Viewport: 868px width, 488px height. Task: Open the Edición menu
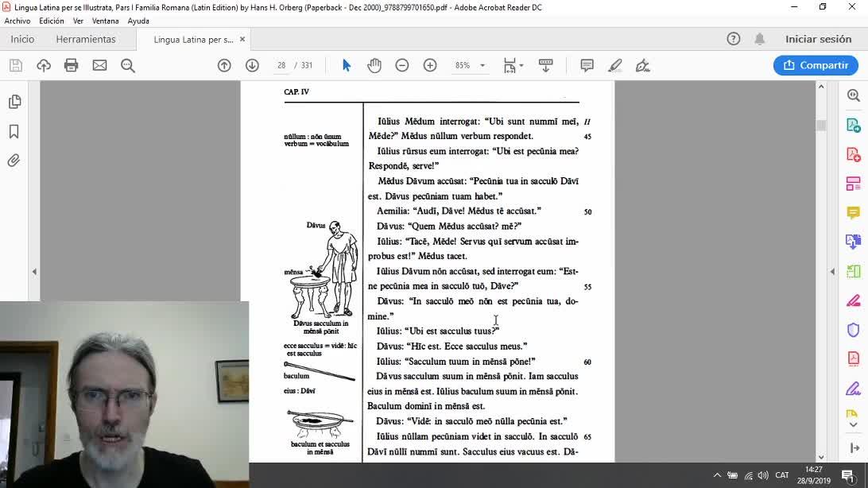coord(52,21)
